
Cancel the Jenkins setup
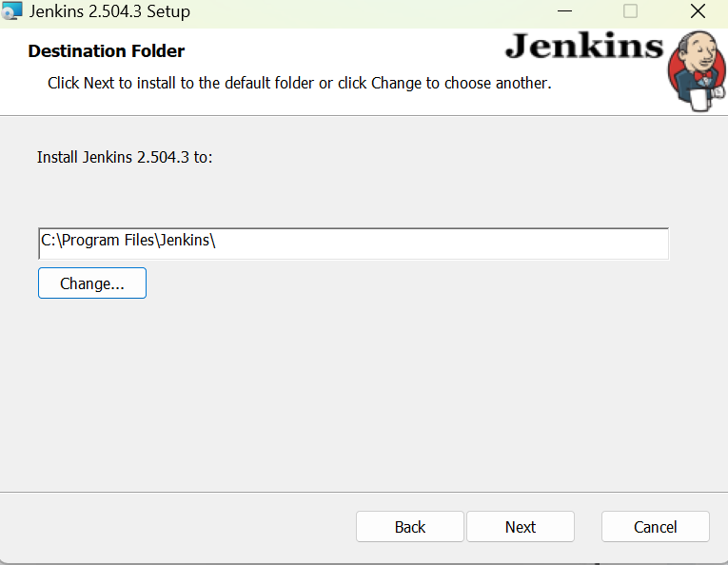[655, 527]
